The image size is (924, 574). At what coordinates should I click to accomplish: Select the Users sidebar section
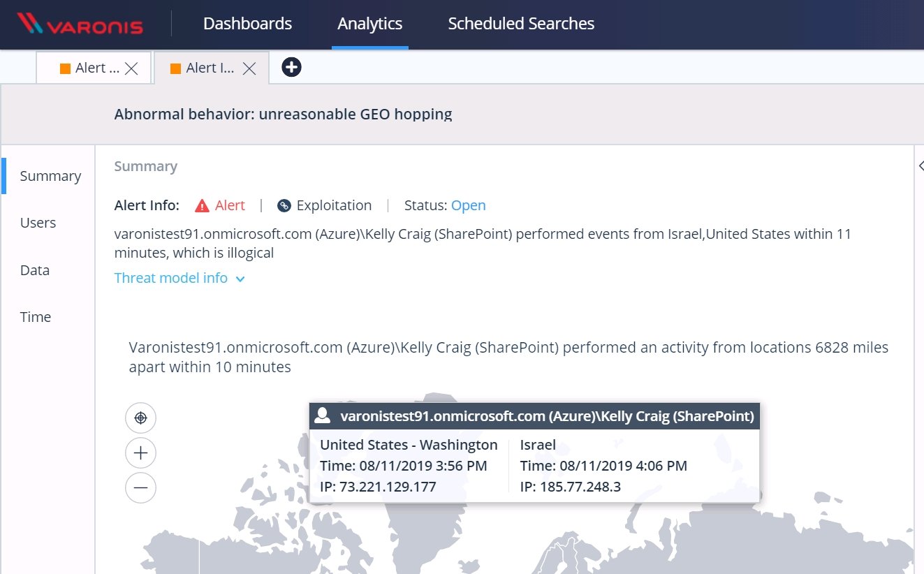coord(38,223)
